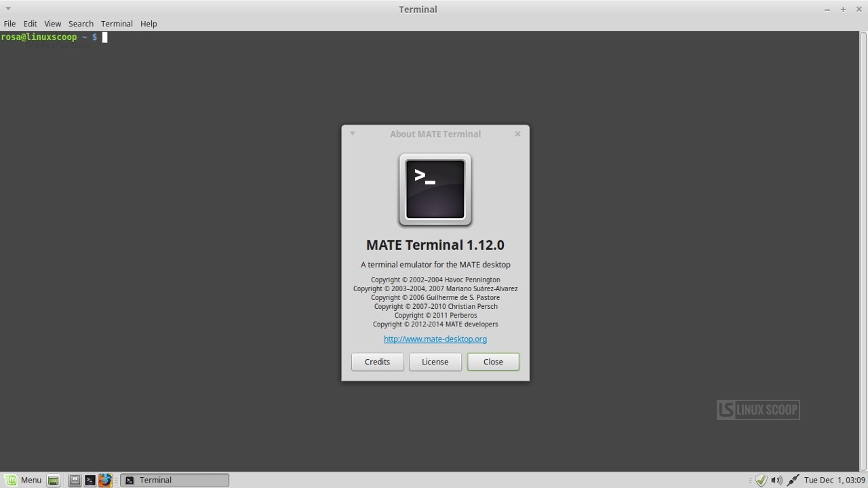Click the Credits button
Image resolution: width=868 pixels, height=488 pixels.
click(377, 362)
